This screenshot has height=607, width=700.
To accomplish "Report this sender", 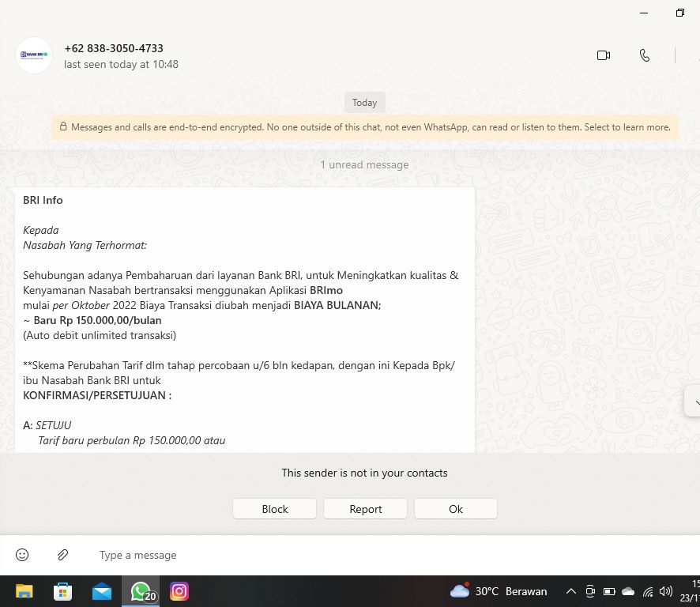I will tap(365, 509).
